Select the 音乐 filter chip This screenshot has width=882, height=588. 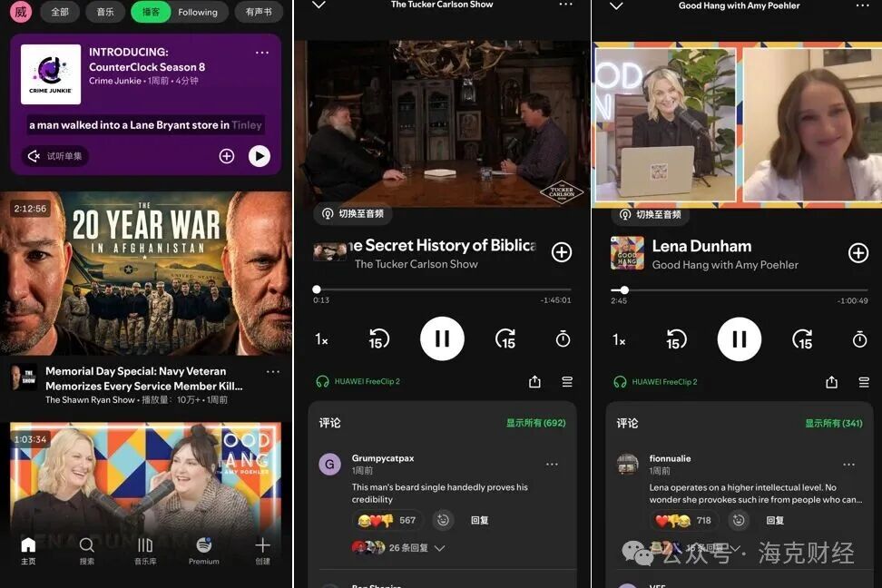[104, 12]
